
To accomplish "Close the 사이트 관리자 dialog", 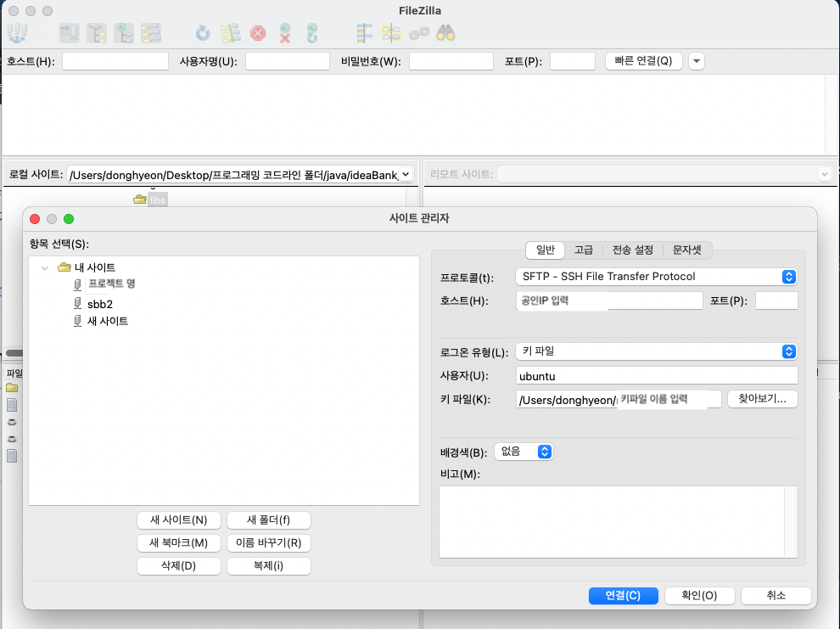I will point(35,219).
